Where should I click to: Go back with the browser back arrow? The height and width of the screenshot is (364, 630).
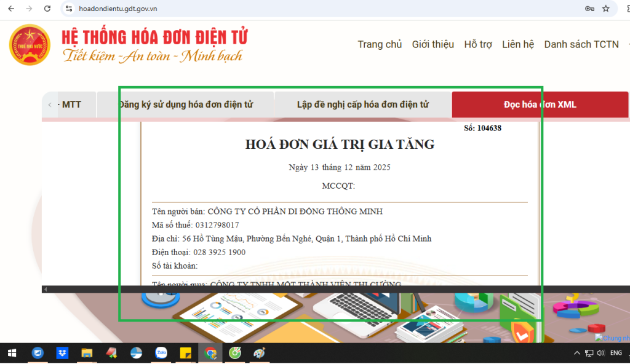11,9
